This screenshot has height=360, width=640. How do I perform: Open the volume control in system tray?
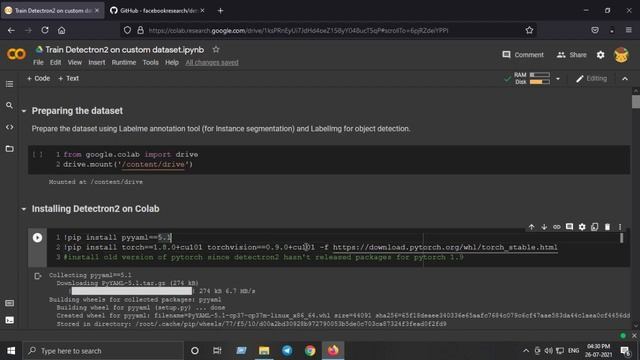pyautogui.click(x=549, y=351)
